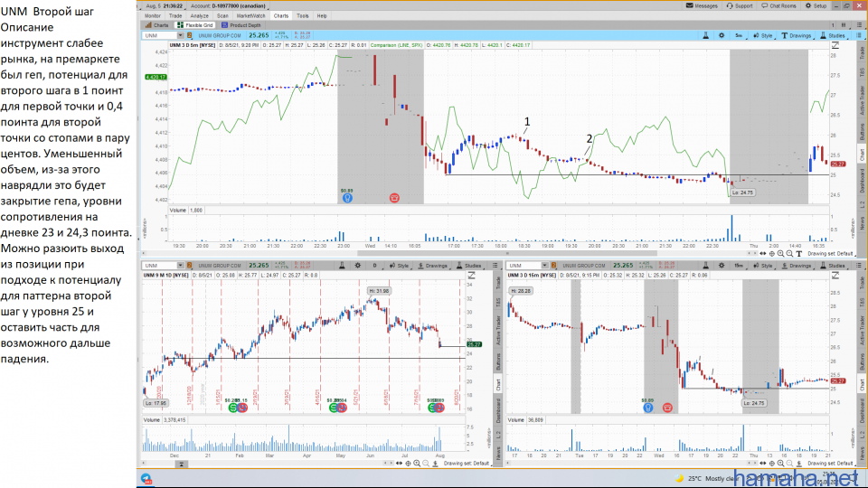
Task: Open bottom-left chart settings gear
Action: click(x=358, y=266)
